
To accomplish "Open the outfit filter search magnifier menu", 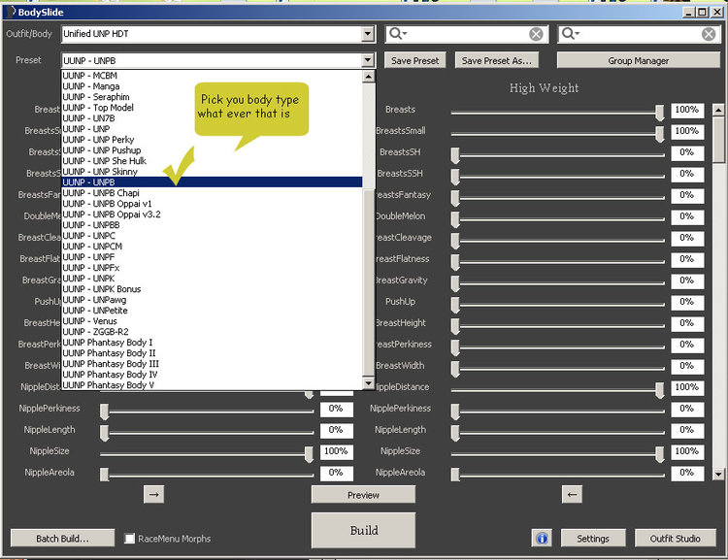I will click(397, 33).
